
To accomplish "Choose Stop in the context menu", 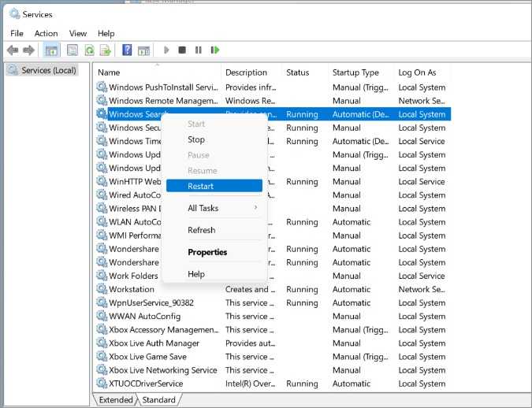I will point(214,139).
